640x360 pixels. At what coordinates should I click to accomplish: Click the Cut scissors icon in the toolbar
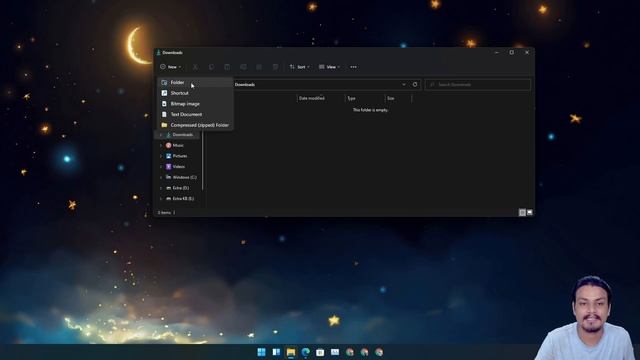coord(195,67)
